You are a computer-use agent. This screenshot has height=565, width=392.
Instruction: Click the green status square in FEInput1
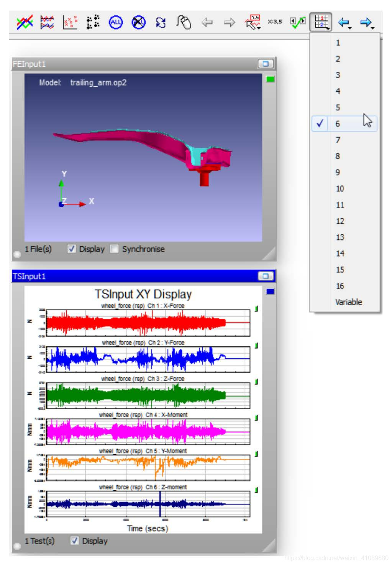click(270, 79)
